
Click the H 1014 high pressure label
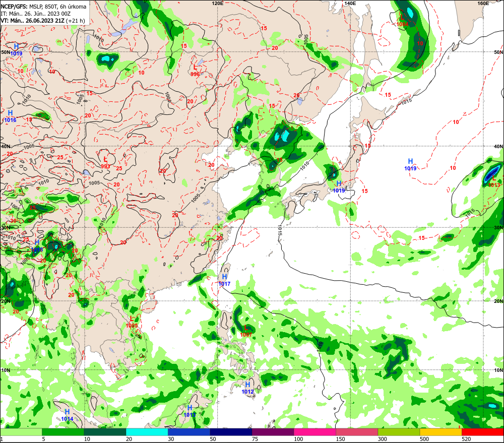click(67, 415)
